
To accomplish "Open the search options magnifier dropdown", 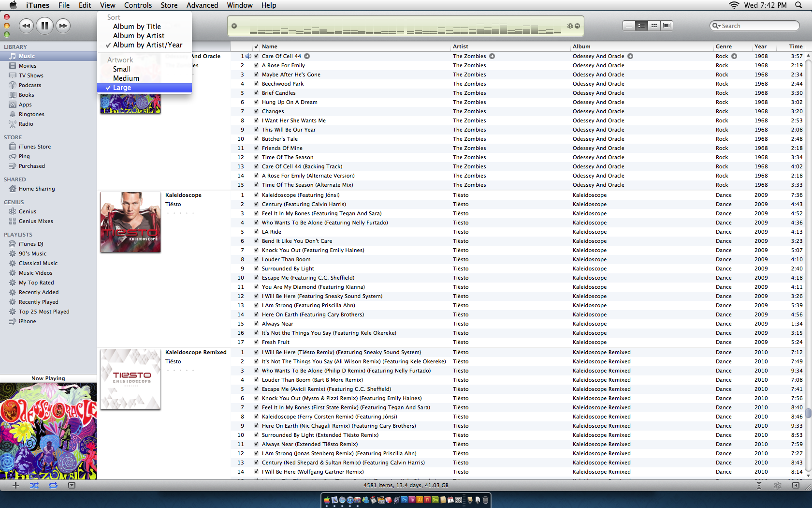I will [716, 26].
